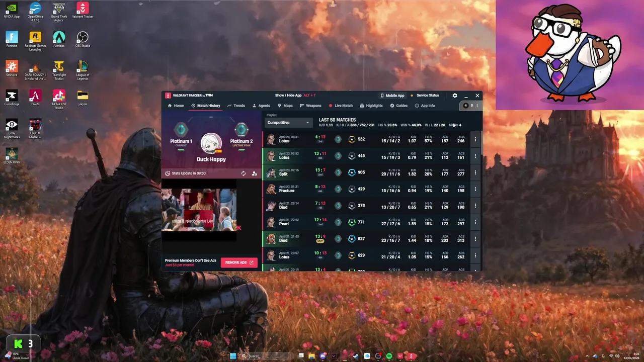The width and height of the screenshot is (644, 362).
Task: Open the Grand Theft Auto V shortcut
Action: pos(59,12)
